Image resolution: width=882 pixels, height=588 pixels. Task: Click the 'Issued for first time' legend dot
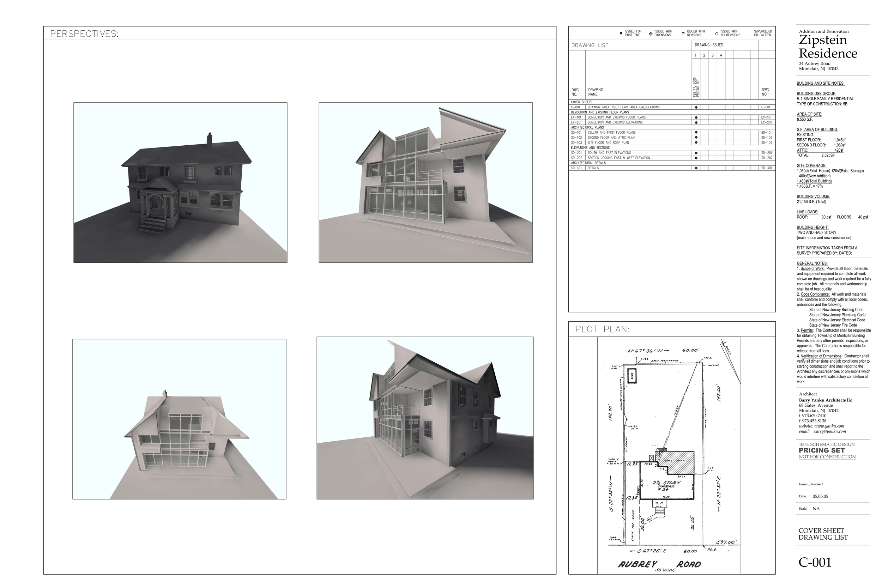pos(621,34)
